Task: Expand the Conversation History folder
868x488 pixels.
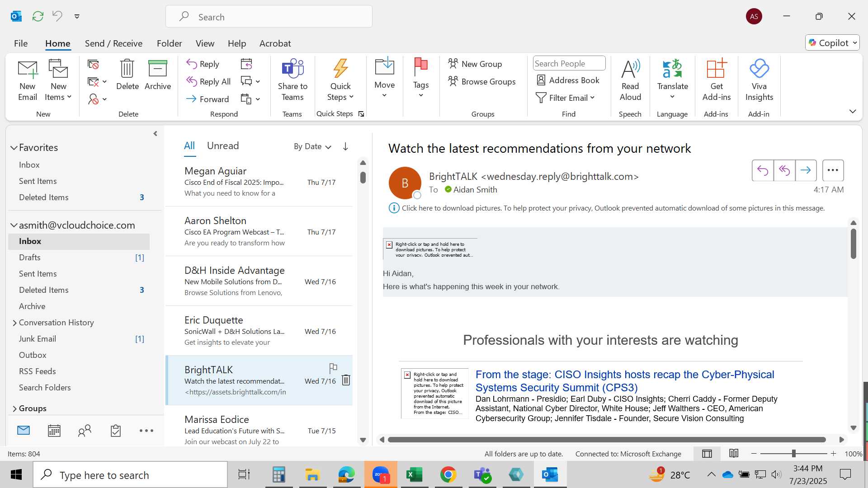Action: point(14,323)
